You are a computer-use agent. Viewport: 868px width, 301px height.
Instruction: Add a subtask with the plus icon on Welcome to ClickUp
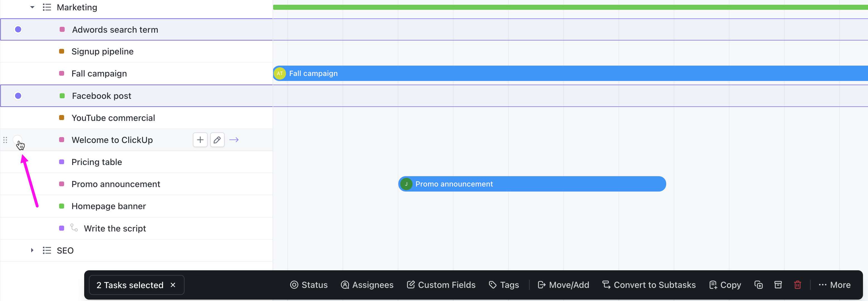click(200, 140)
